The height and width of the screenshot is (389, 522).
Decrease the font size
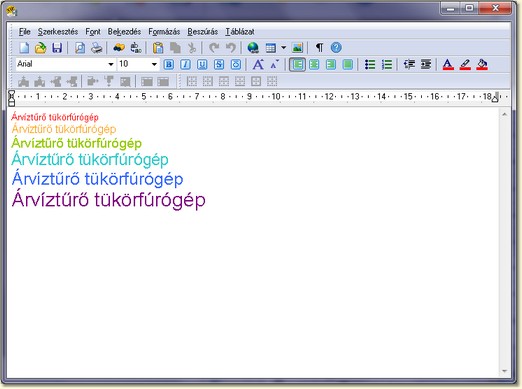[x=275, y=64]
